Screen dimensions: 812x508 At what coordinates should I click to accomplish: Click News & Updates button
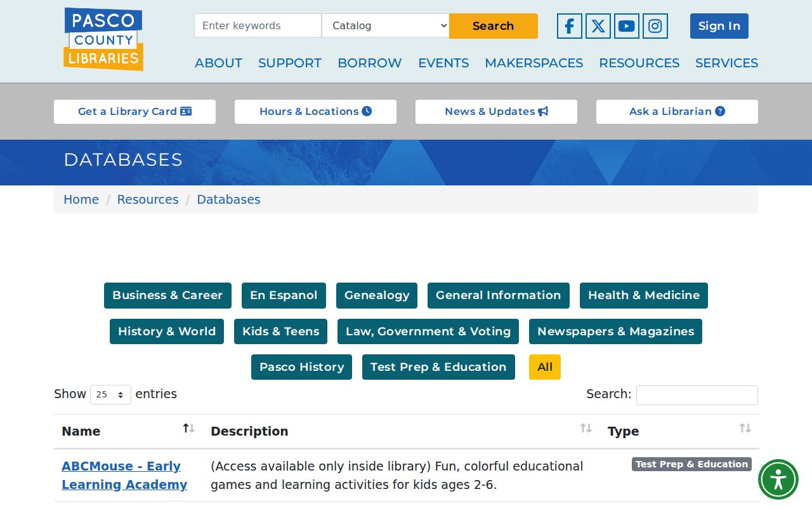tap(496, 112)
